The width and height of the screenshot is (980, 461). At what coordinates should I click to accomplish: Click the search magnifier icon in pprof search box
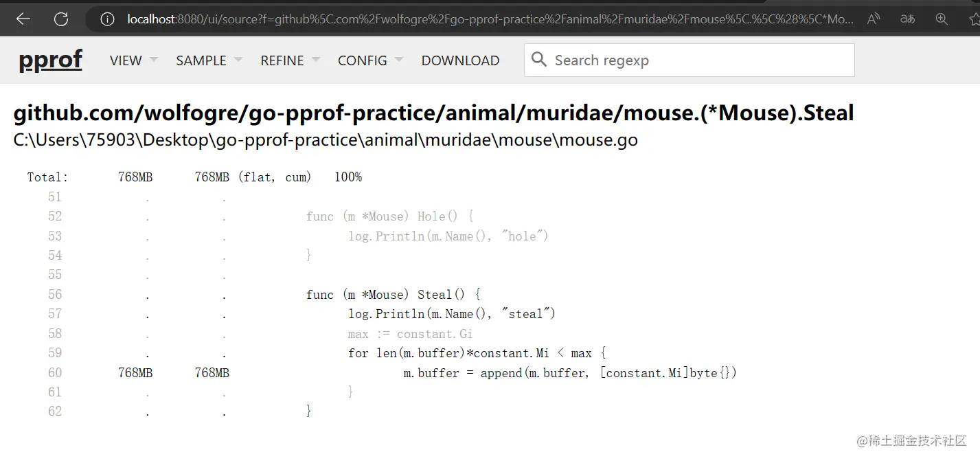pos(540,60)
